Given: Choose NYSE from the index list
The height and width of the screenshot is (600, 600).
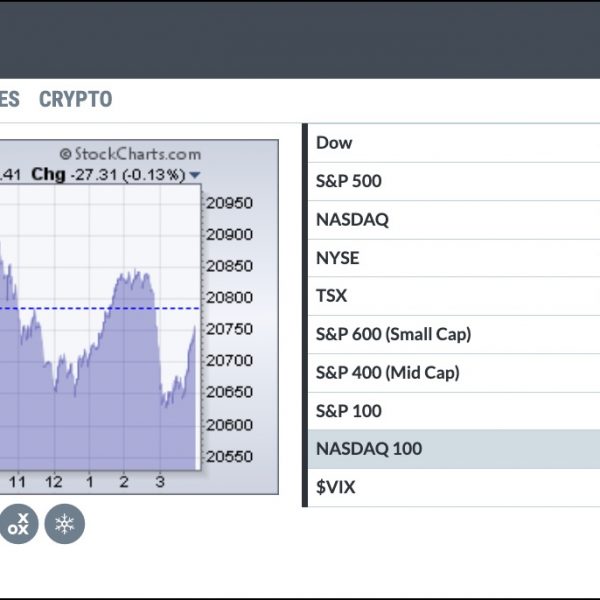Looking at the screenshot, I should click(454, 258).
